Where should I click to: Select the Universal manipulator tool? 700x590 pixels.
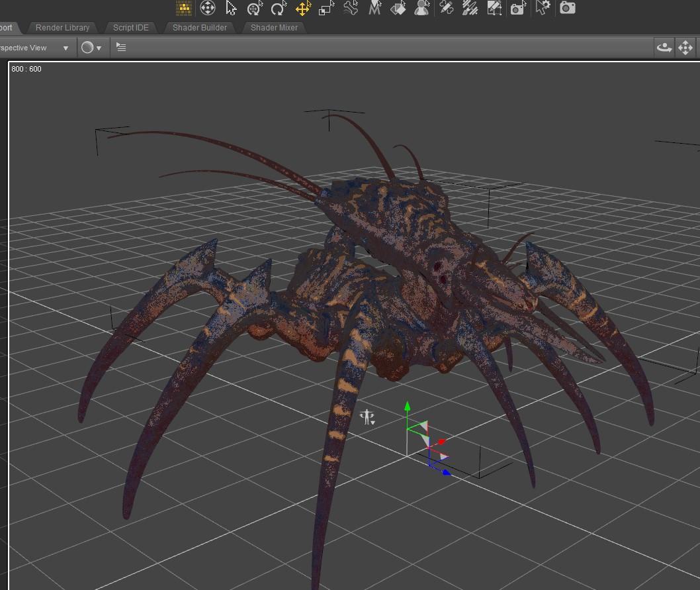point(255,8)
